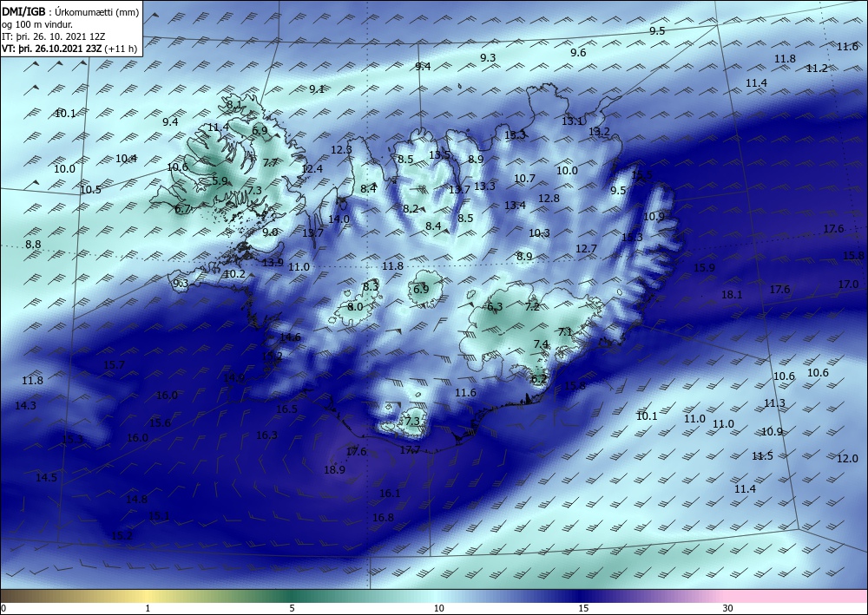
Task: Click the 8.1 value on the Westfjords
Action: click(234, 104)
